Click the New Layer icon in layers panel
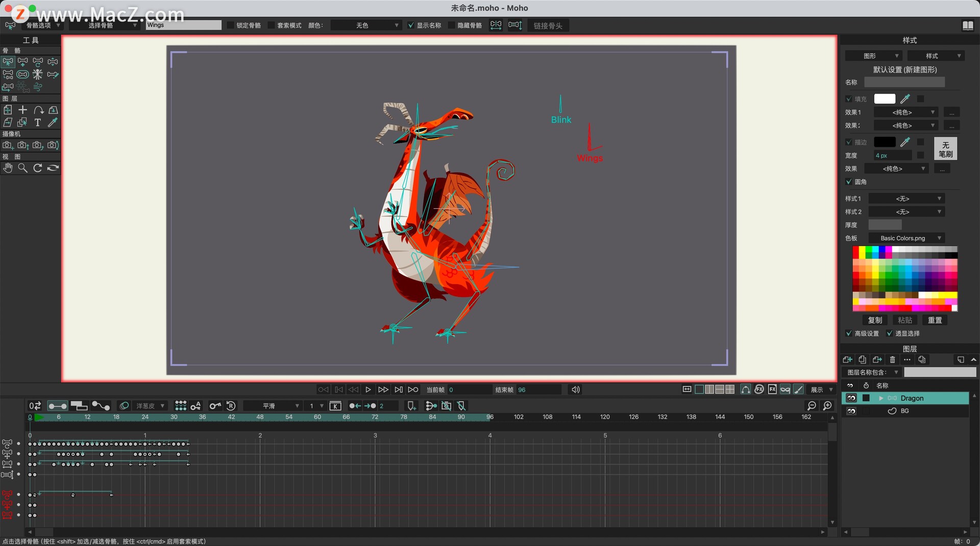Image resolution: width=980 pixels, height=546 pixels. [848, 360]
